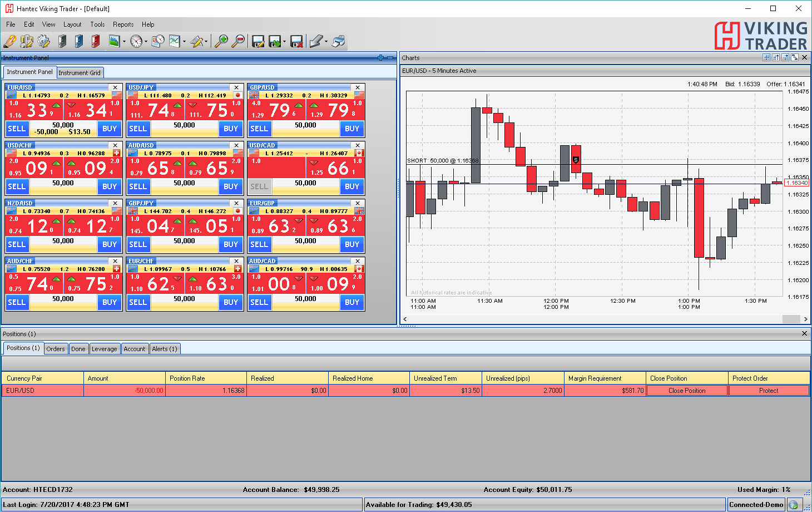Open the Tools menu
This screenshot has height=512, width=812.
97,24
